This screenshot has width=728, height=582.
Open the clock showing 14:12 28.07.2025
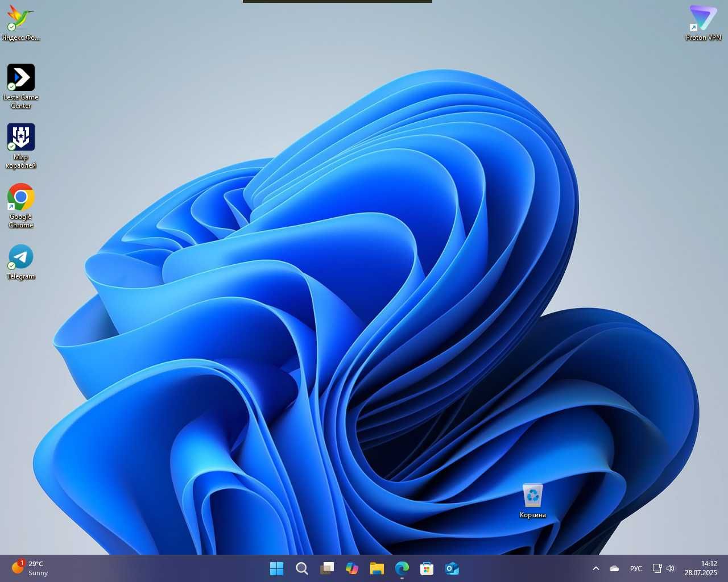[701, 568]
